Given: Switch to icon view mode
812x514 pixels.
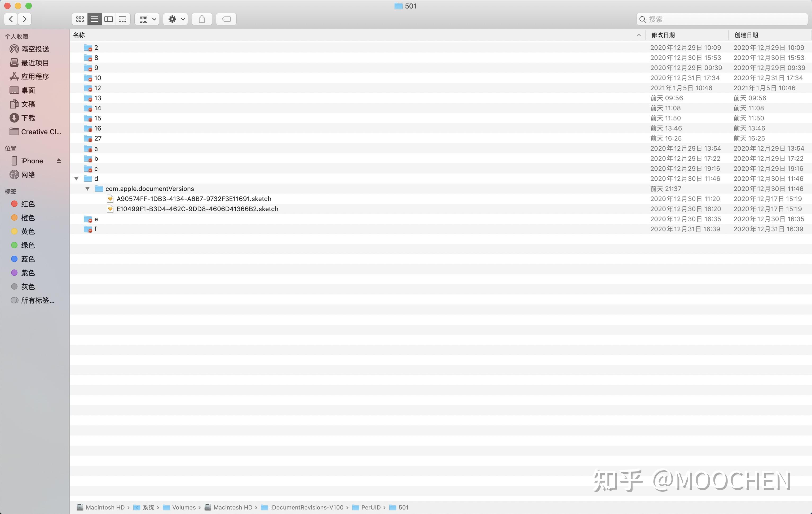Looking at the screenshot, I should click(x=80, y=19).
